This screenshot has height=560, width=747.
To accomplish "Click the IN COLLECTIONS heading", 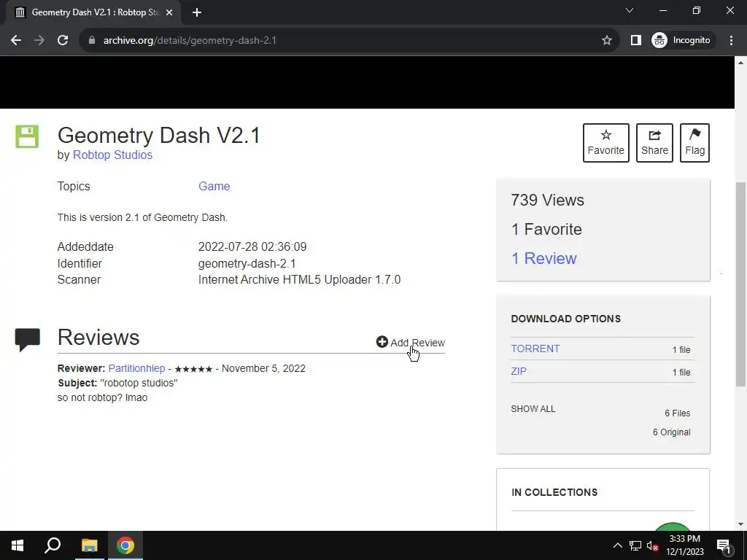I will [x=554, y=492].
